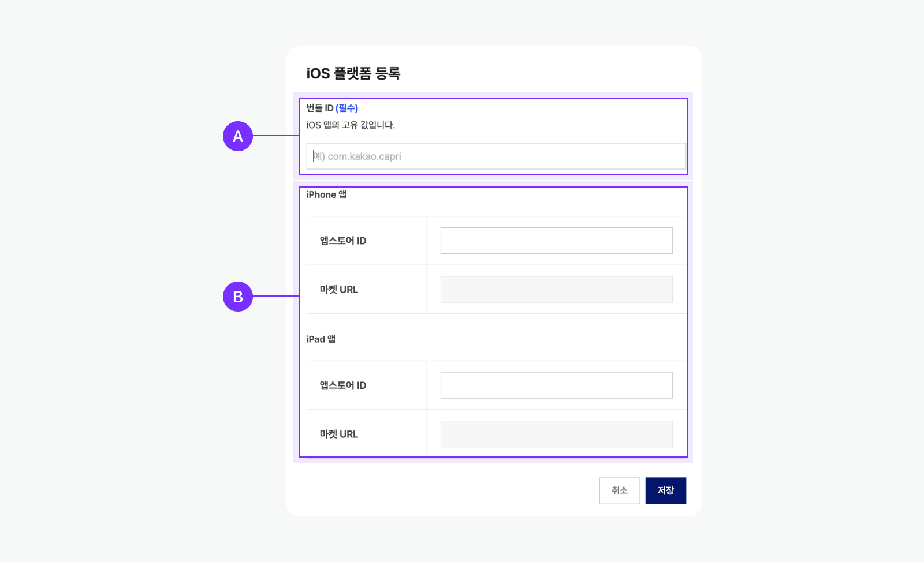Select the iPad 마켓 URL field
This screenshot has height=562, width=924.
[556, 434]
